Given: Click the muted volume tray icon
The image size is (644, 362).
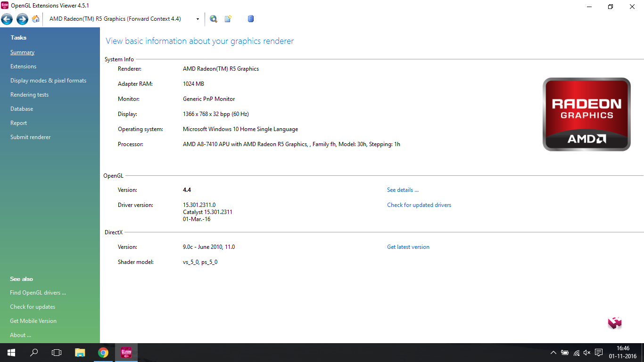Looking at the screenshot, I should pyautogui.click(x=587, y=353).
